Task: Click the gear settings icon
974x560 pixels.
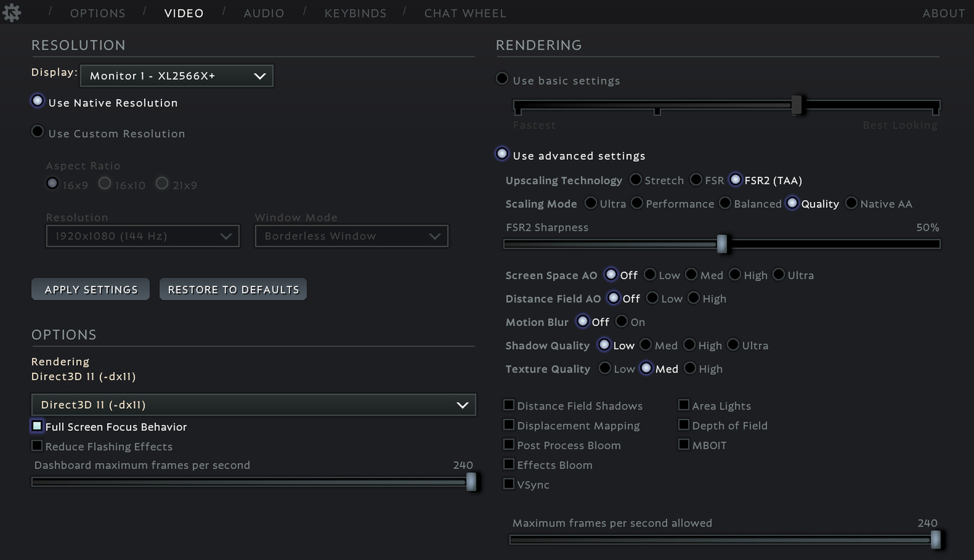Action: coord(11,12)
